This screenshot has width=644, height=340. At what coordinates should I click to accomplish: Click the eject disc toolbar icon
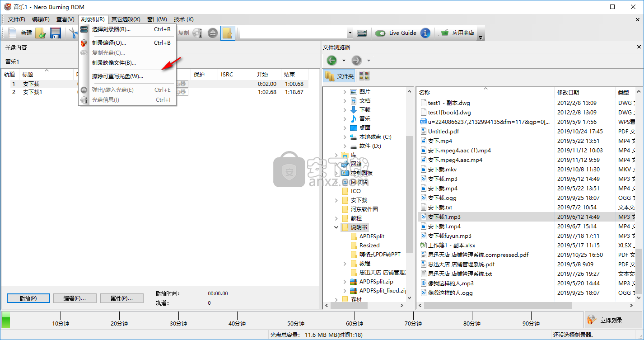213,33
